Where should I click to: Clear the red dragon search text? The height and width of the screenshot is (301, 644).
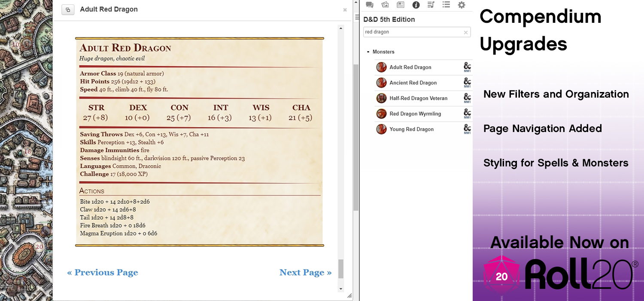pyautogui.click(x=466, y=32)
